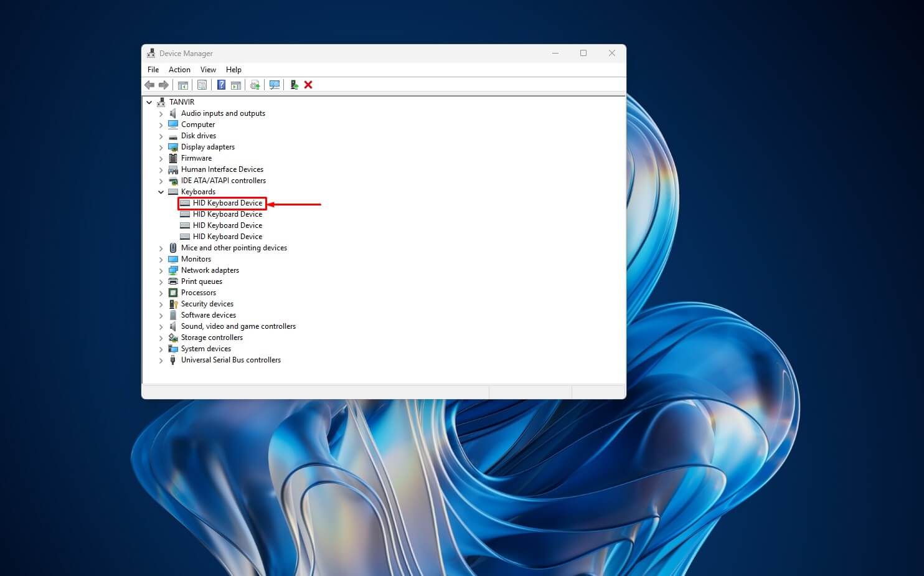Open the Help menu
Image resolution: width=924 pixels, height=576 pixels.
pyautogui.click(x=233, y=70)
